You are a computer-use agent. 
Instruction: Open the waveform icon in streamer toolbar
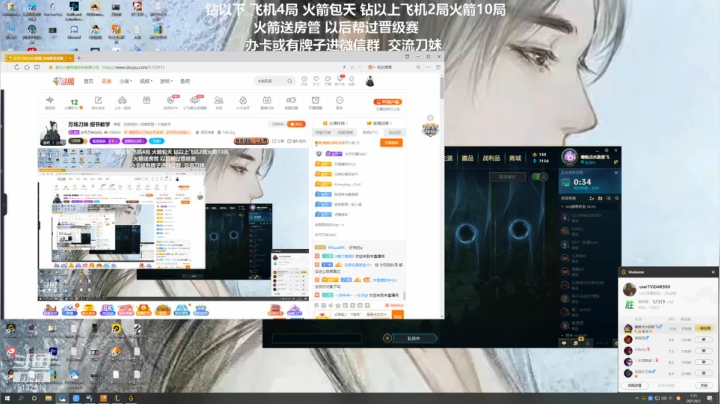(x=50, y=102)
